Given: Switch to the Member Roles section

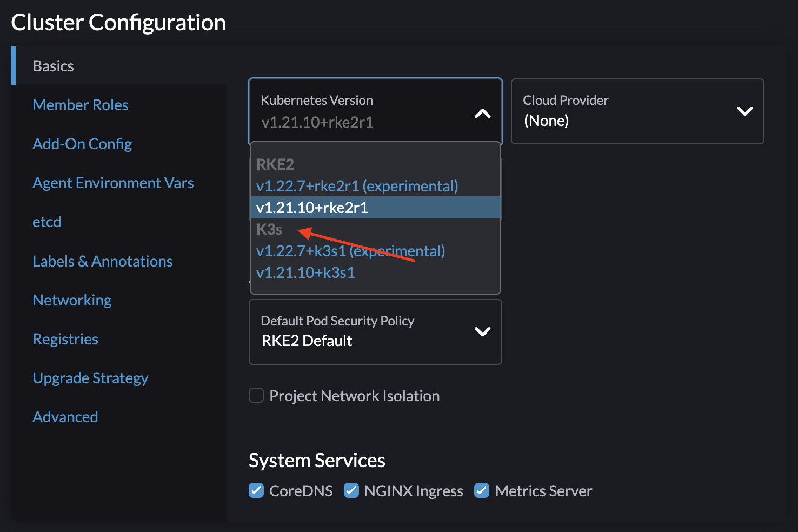Looking at the screenshot, I should (80, 104).
